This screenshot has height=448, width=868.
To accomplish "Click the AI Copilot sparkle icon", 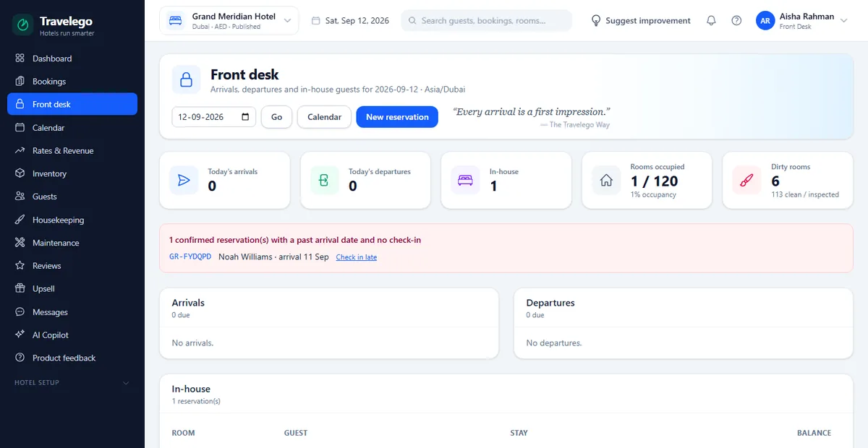I will pos(20,335).
